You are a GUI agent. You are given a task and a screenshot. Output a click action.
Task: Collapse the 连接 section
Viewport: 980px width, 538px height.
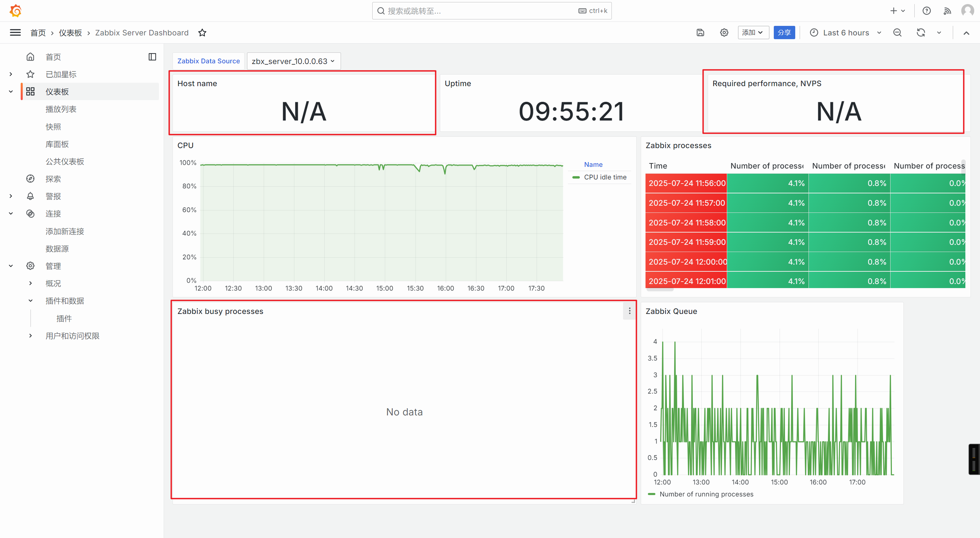coord(11,213)
